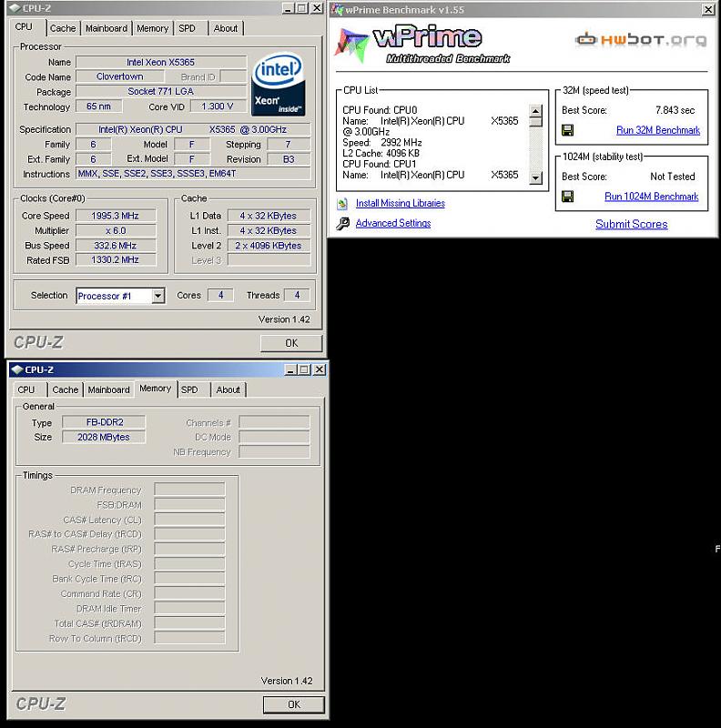The image size is (721, 728).
Task: Open Cache tab in bottom CPU-Z window
Action: click(66, 390)
